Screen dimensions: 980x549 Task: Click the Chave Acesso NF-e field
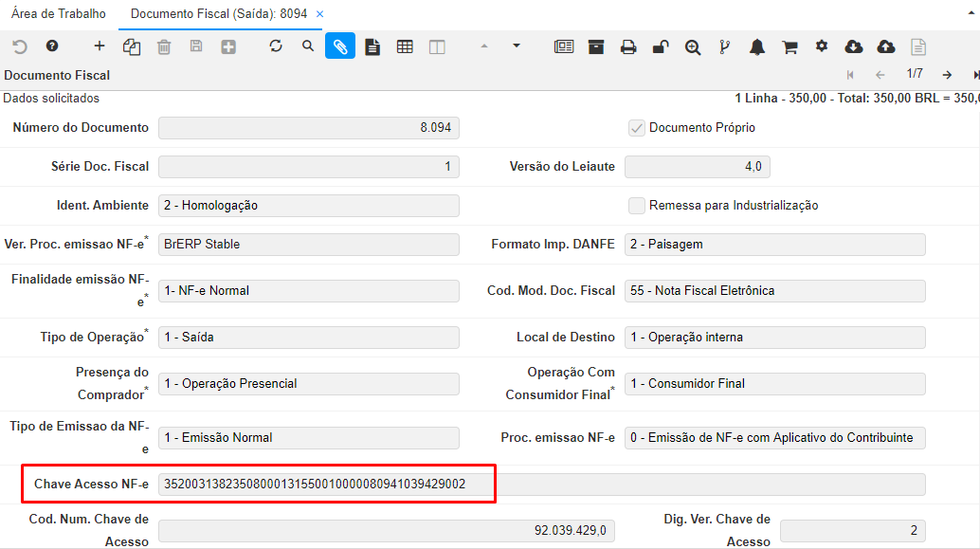(x=541, y=485)
